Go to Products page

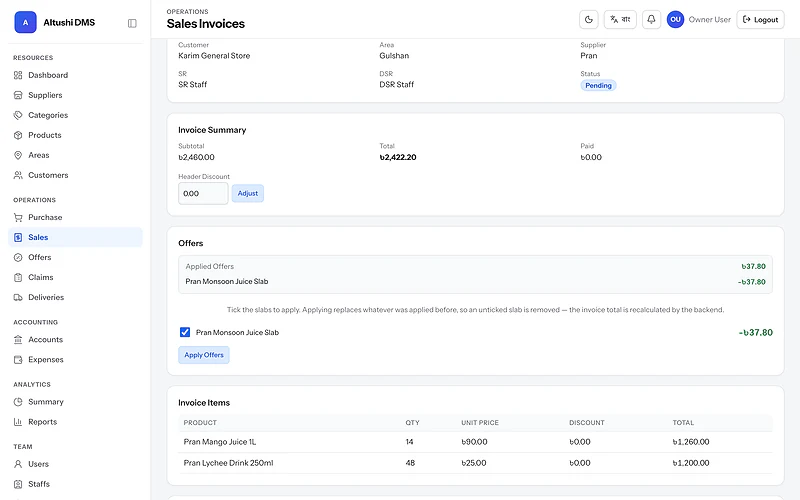point(75,135)
